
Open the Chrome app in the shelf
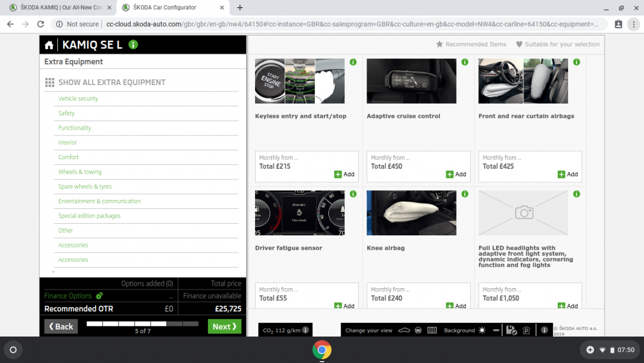322,350
